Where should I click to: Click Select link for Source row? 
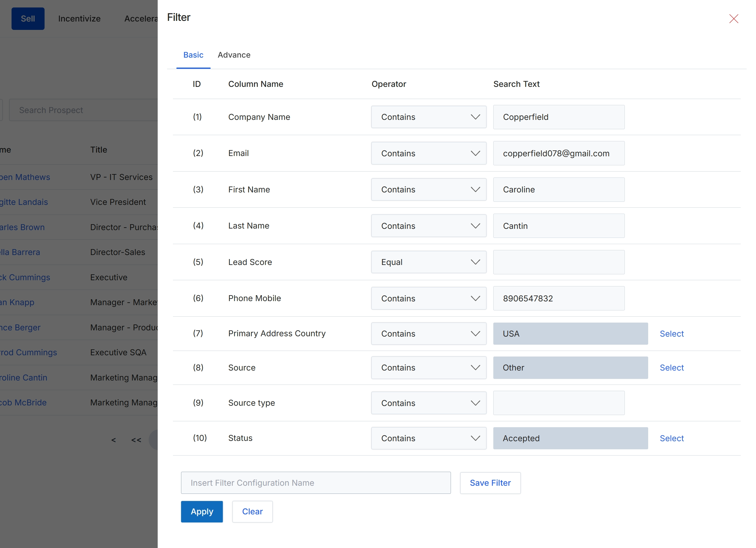pos(672,368)
